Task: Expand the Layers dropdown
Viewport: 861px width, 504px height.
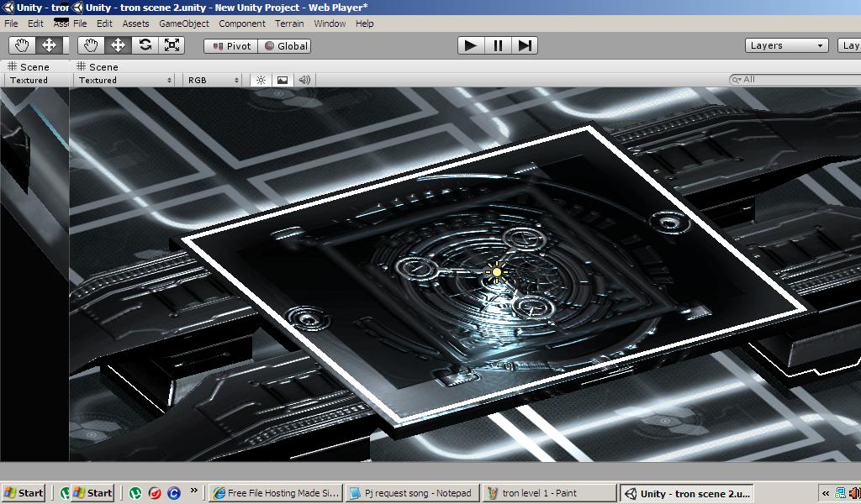Action: click(787, 45)
